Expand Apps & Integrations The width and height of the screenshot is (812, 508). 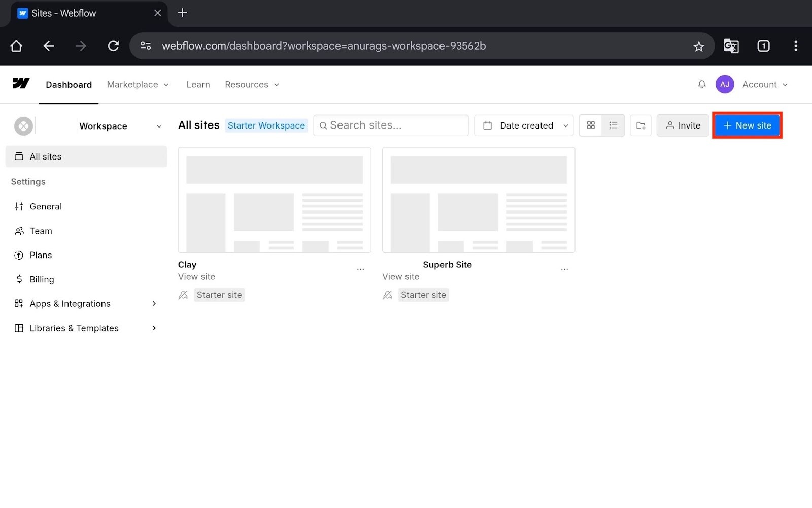[x=86, y=304]
